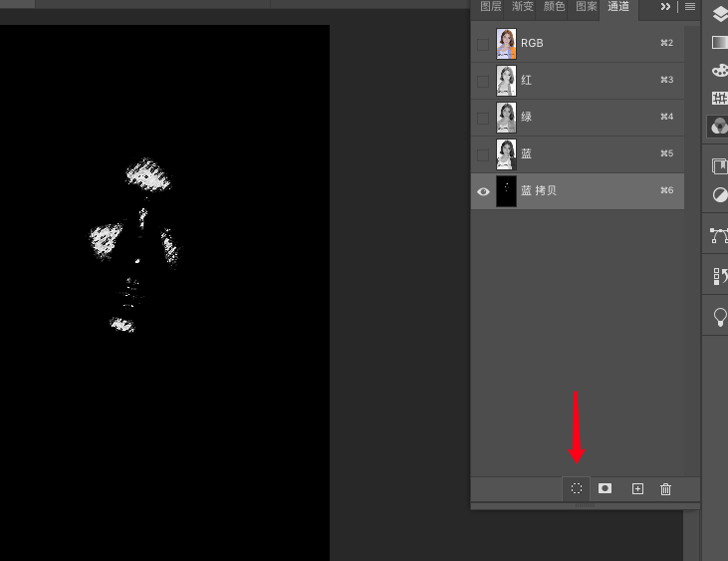728x561 pixels.
Task: Click the 红 channel thumbnail
Action: (506, 81)
